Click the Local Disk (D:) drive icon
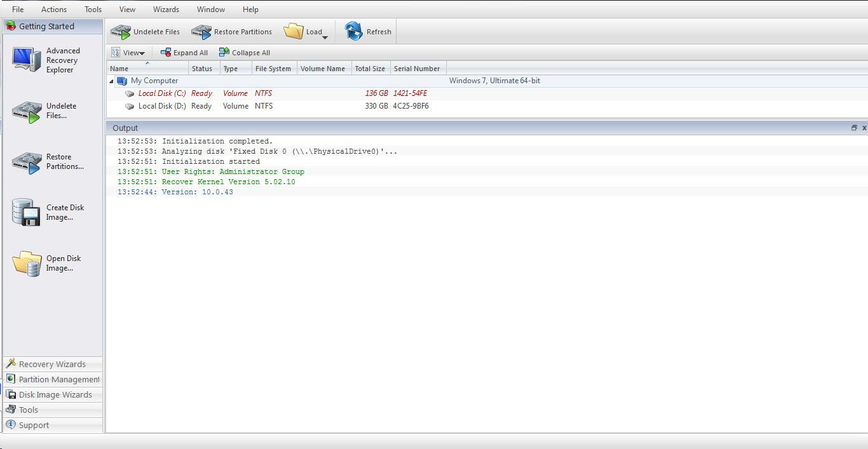The image size is (868, 449). pos(130,106)
